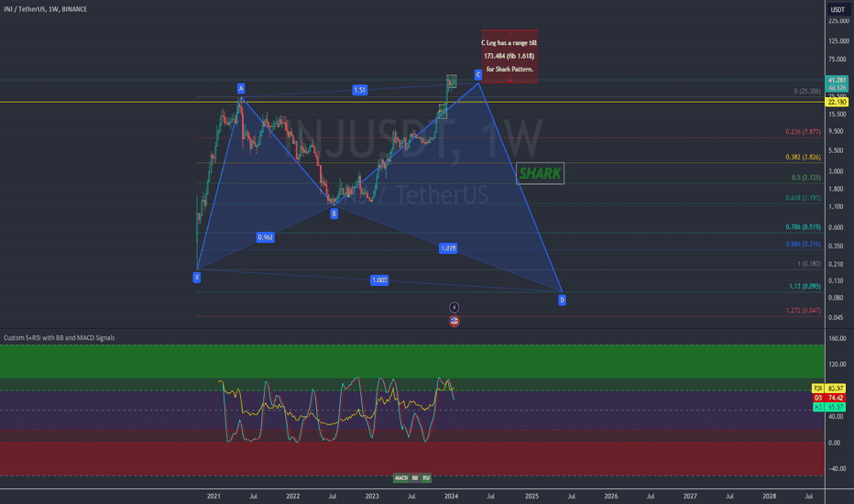This screenshot has width=854, height=504.
Task: Click the D3 74.42 value label
Action: [829, 398]
